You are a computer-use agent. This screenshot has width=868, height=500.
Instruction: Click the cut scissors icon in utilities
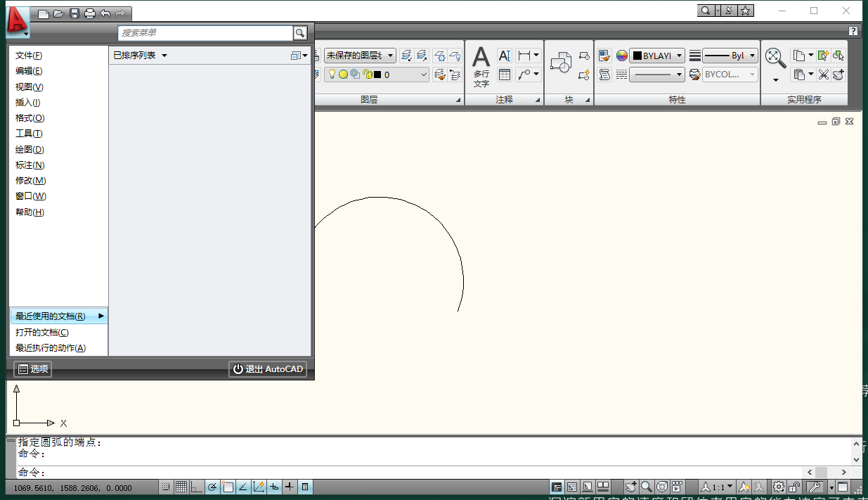823,75
